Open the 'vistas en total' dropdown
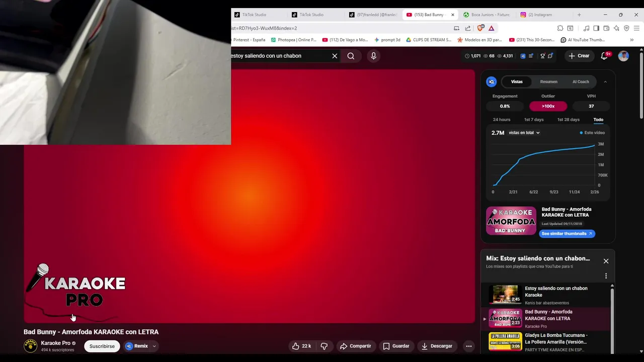 (524, 133)
